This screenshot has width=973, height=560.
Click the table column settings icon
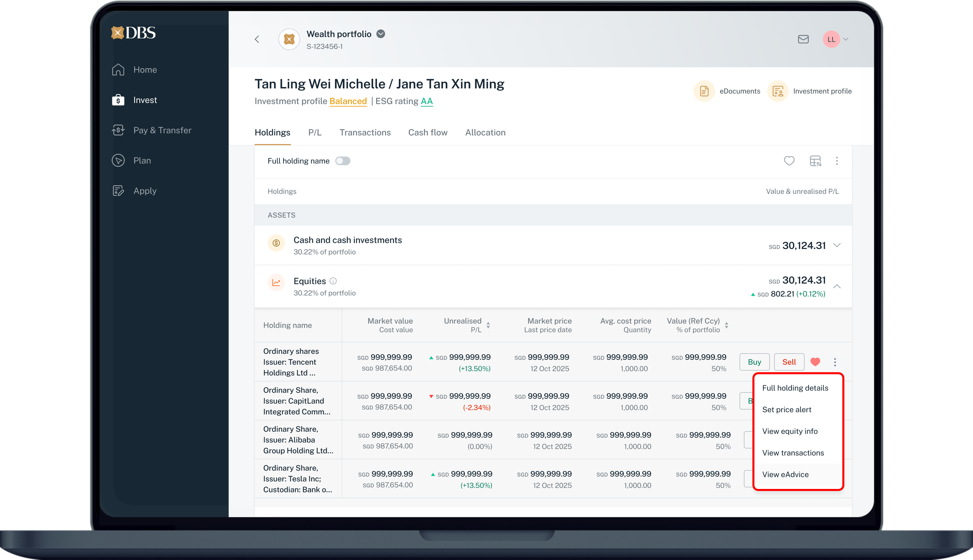815,161
